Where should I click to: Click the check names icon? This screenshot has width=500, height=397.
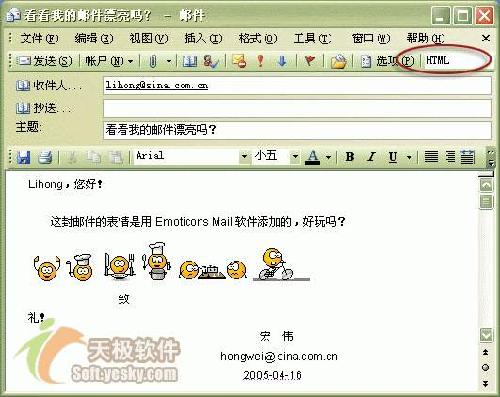point(211,61)
